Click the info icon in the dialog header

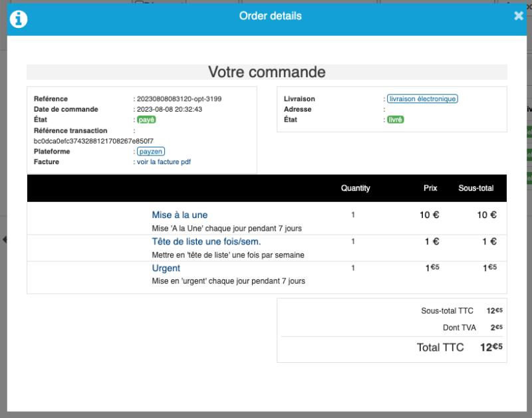[18, 18]
